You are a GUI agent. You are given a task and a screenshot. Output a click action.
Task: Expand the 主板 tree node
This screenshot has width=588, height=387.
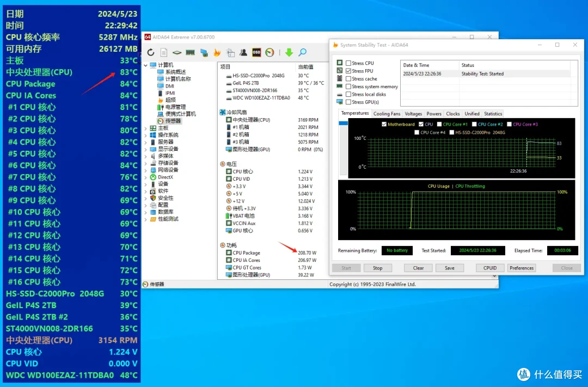tap(146, 128)
